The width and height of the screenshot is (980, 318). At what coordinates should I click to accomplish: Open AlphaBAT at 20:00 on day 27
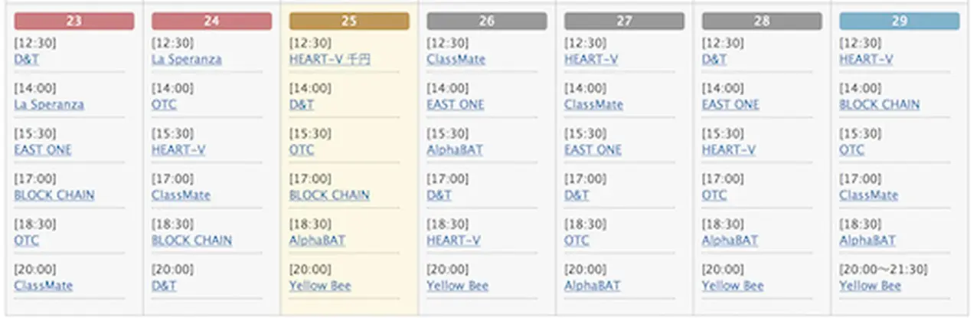[x=593, y=286]
